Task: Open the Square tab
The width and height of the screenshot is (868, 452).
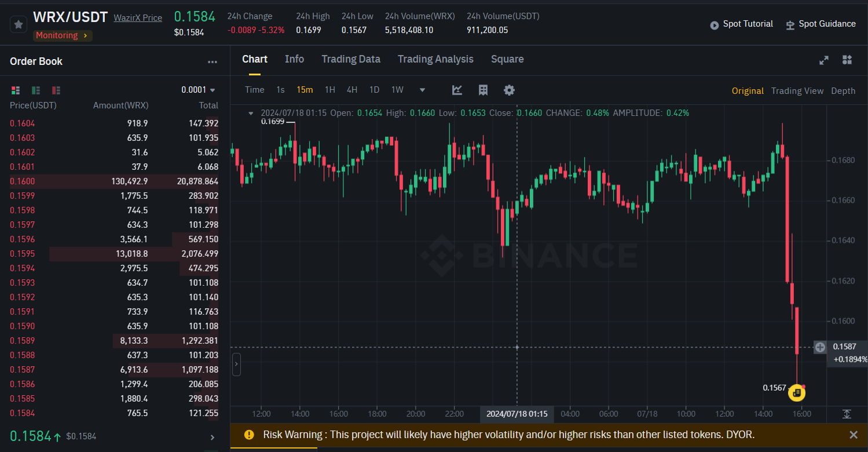Action: (507, 59)
